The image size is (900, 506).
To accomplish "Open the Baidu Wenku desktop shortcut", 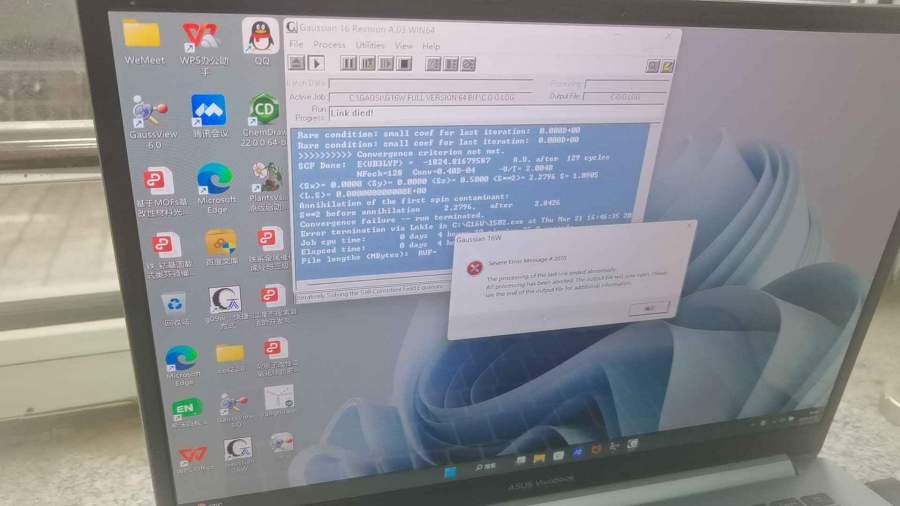I will point(222,248).
